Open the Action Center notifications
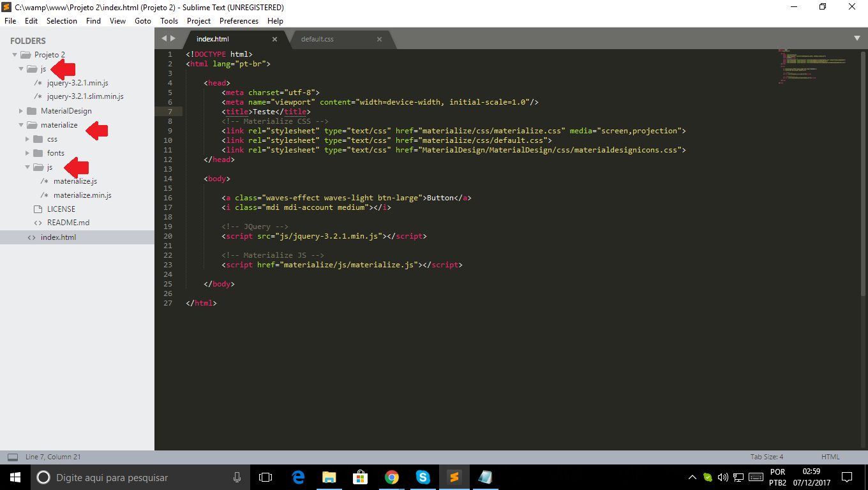 point(847,477)
